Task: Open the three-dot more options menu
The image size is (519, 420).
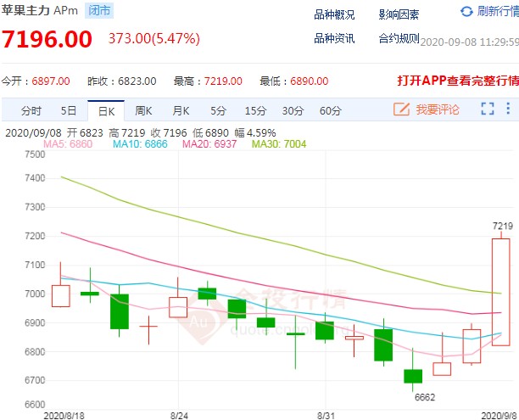Action: [508, 109]
